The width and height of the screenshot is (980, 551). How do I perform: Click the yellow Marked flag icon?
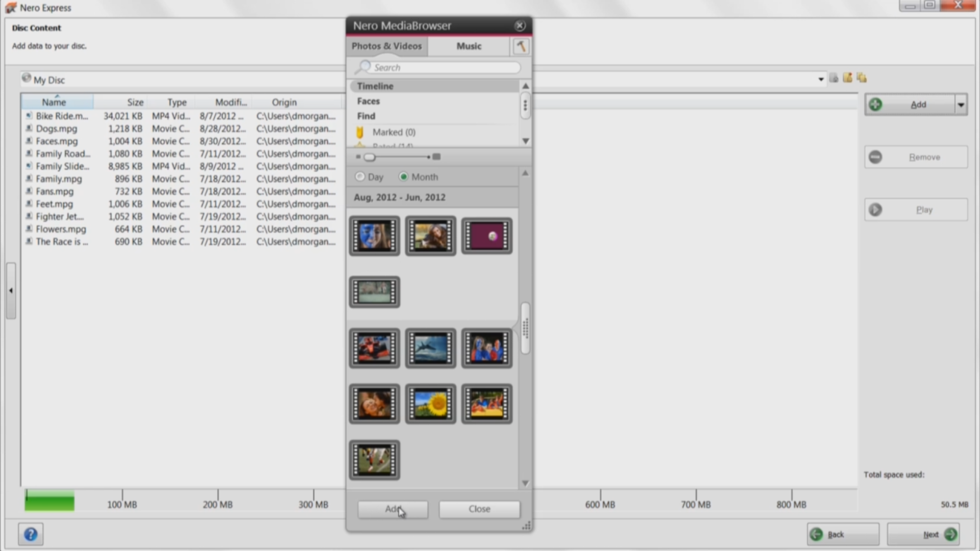point(359,132)
